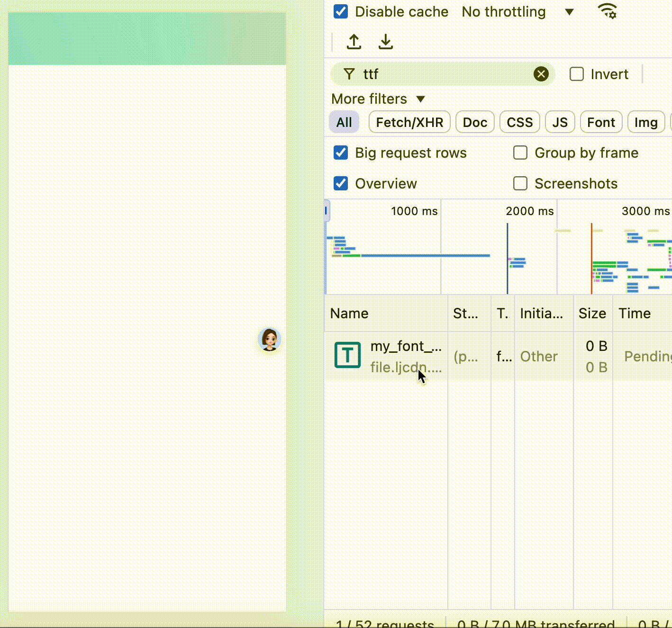Enable the Screenshots checkbox
The width and height of the screenshot is (672, 628).
(520, 183)
